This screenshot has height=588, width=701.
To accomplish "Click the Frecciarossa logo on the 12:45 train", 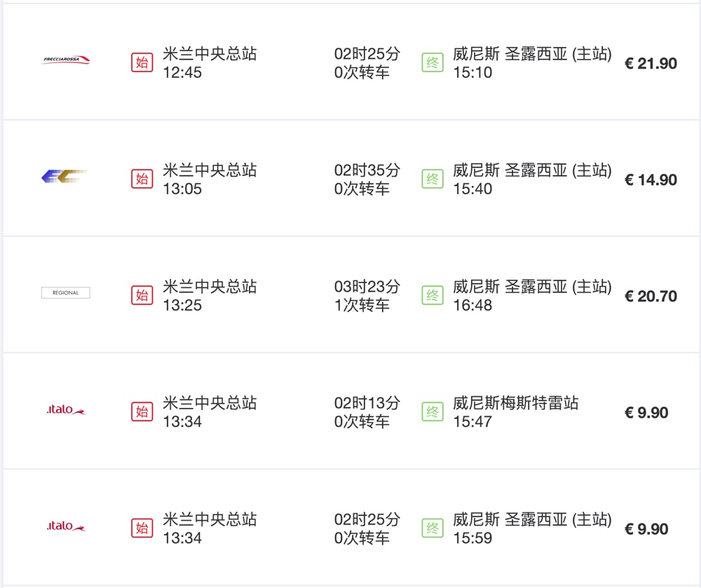I will [66, 61].
